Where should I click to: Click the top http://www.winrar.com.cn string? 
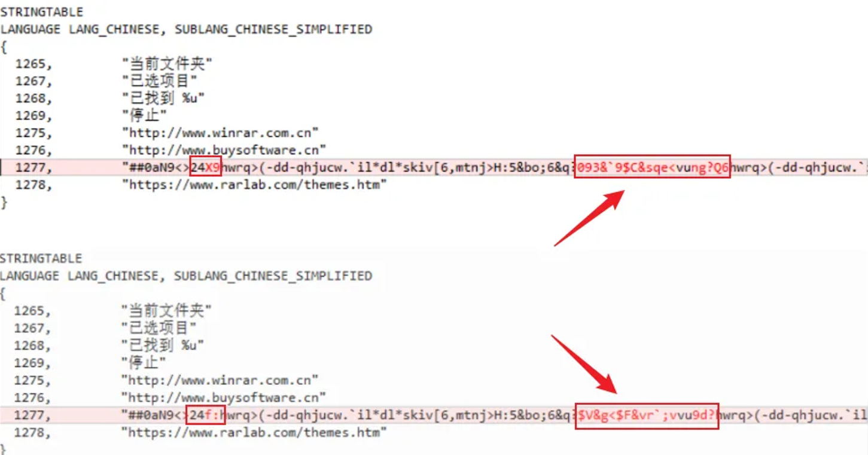[220, 133]
